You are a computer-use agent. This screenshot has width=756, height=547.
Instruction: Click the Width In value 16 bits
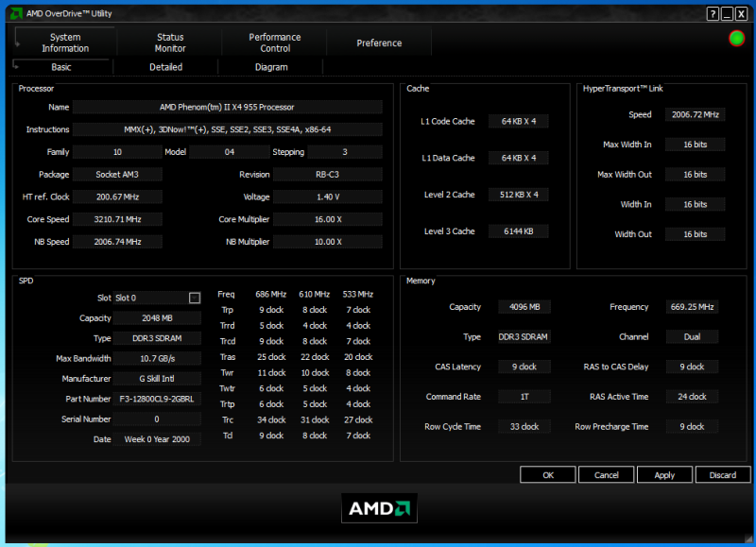pos(695,204)
